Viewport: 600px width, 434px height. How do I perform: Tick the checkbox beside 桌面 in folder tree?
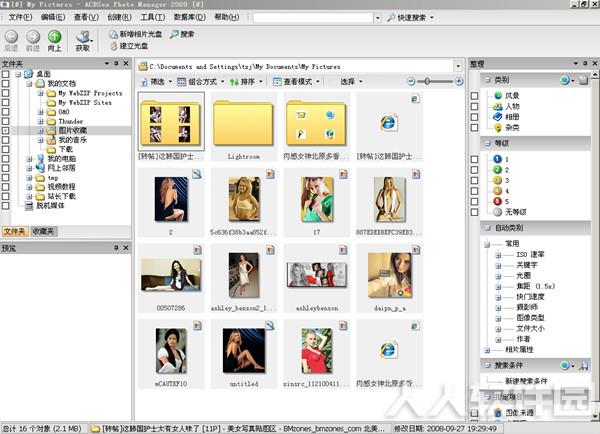pyautogui.click(x=5, y=74)
